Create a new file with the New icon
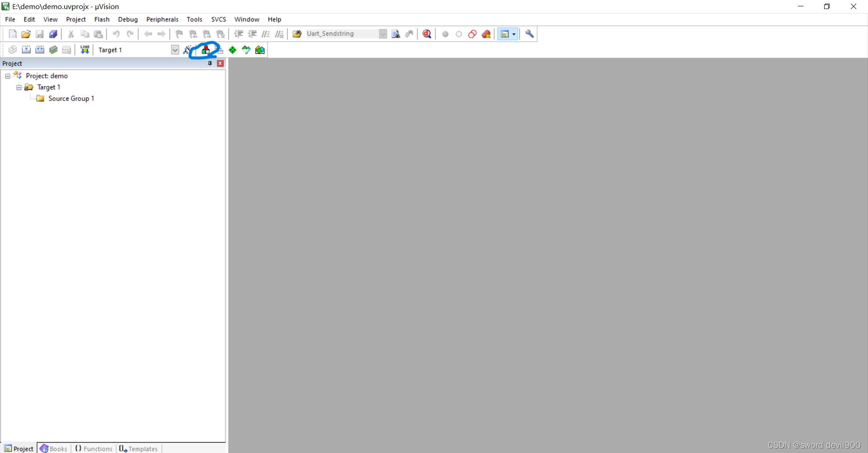The image size is (868, 453). tap(13, 34)
